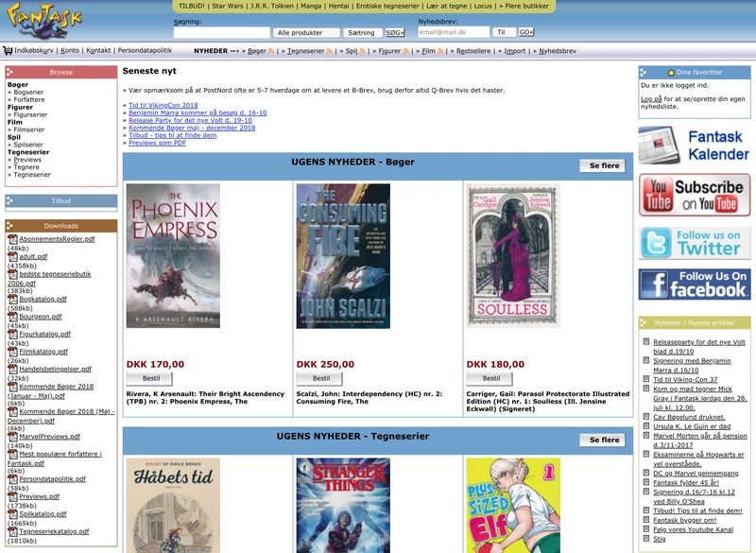Open the Film RSS feed icon

[x=440, y=51]
